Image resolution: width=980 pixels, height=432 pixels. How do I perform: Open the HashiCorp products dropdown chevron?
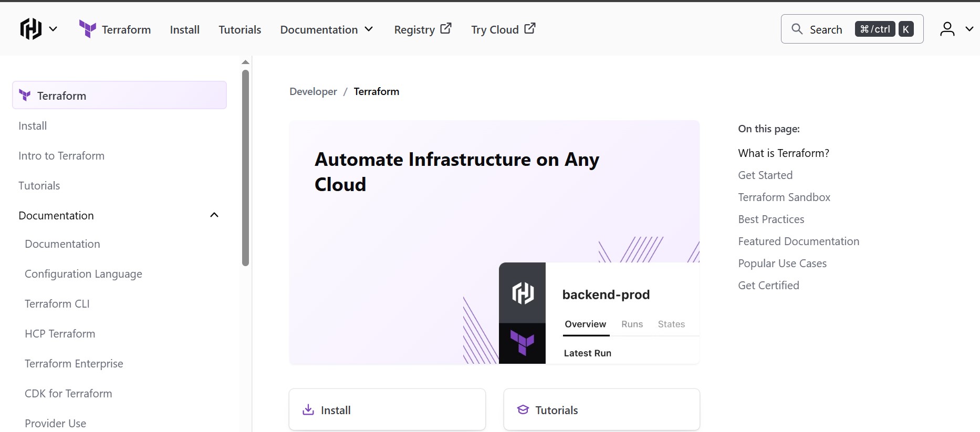(x=53, y=29)
